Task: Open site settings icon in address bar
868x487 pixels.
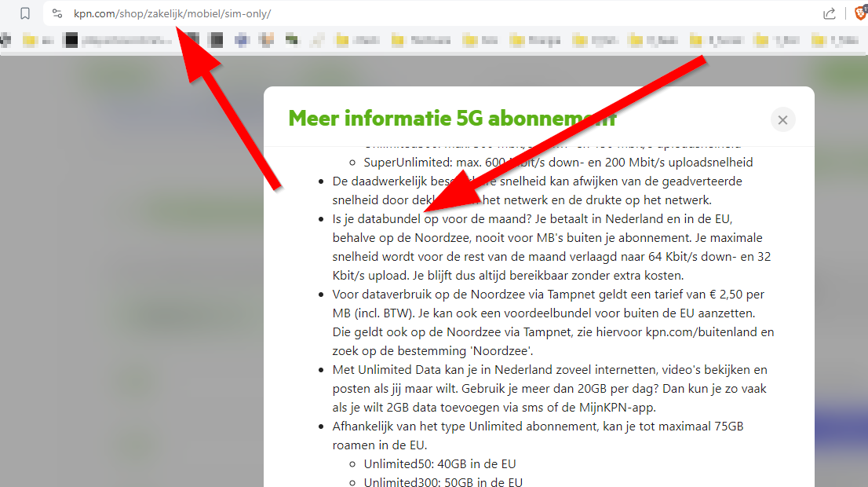Action: 57,13
